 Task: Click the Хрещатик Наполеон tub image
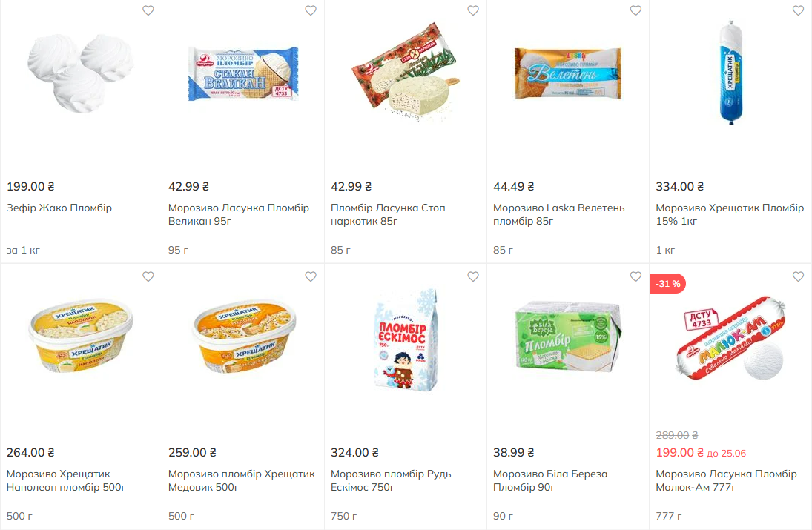(81, 339)
